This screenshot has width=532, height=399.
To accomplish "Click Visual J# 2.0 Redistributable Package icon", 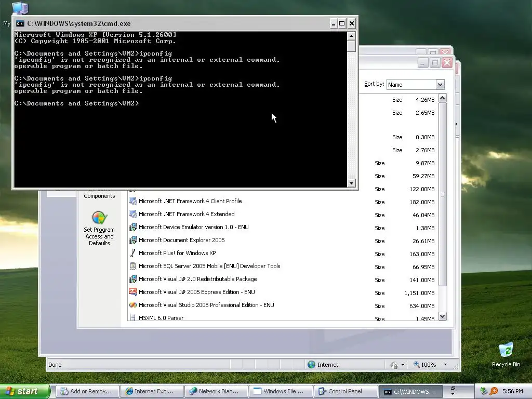I will pos(132,279).
